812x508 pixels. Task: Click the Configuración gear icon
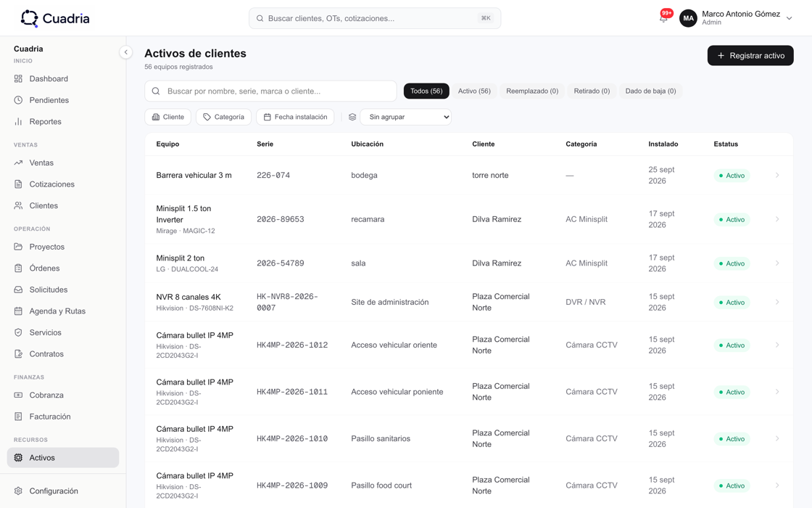pos(18,491)
